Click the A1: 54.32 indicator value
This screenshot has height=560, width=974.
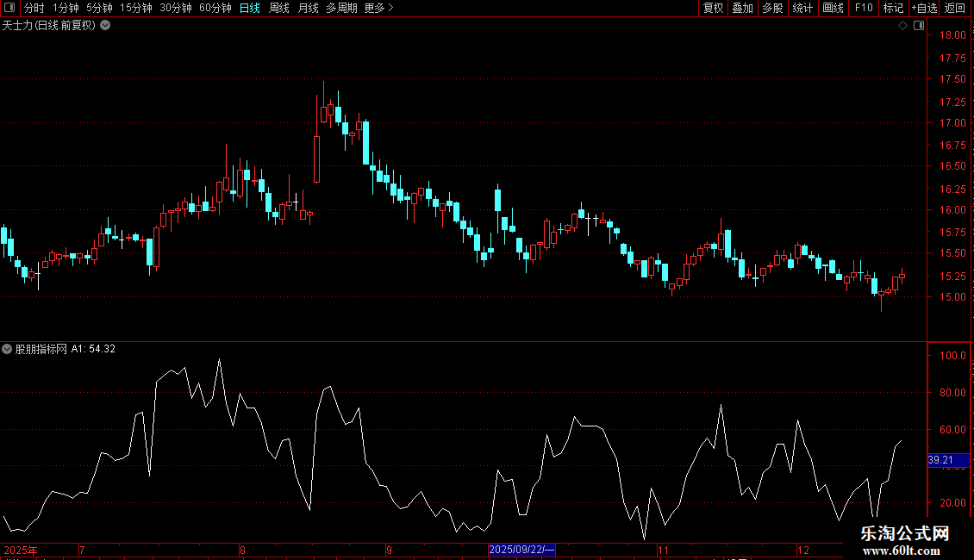click(93, 349)
